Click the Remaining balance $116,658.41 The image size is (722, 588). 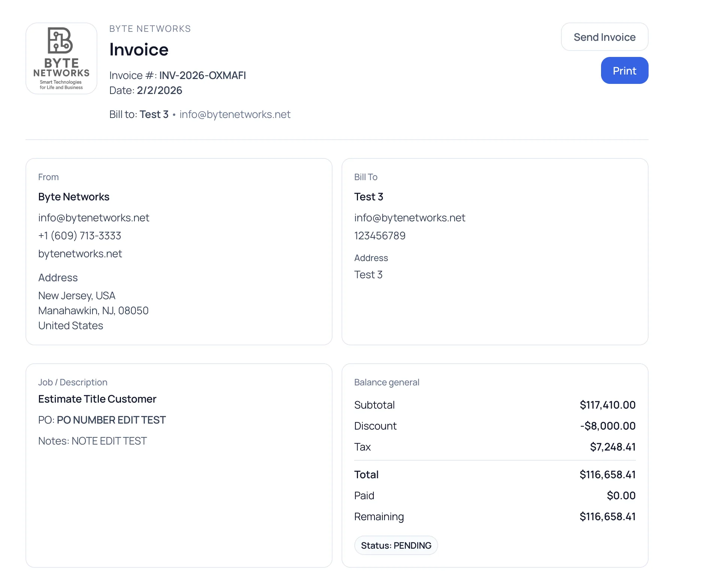pyautogui.click(x=607, y=516)
